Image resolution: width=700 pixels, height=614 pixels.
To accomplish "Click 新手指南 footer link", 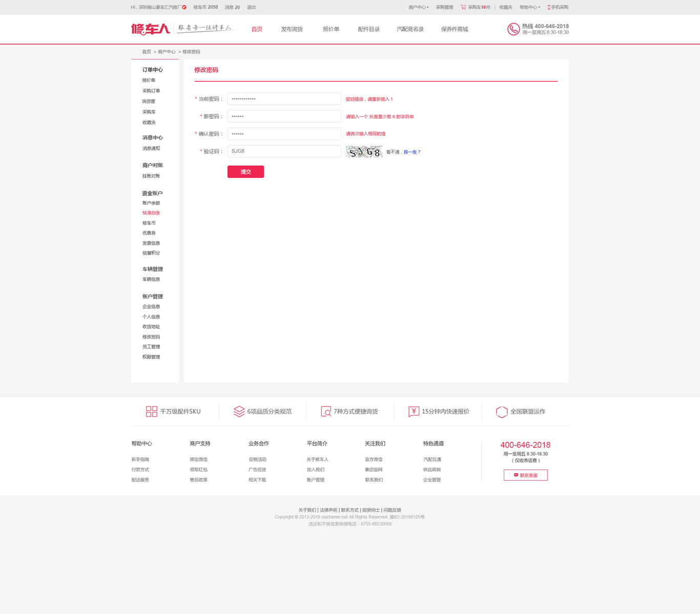I will (140, 460).
